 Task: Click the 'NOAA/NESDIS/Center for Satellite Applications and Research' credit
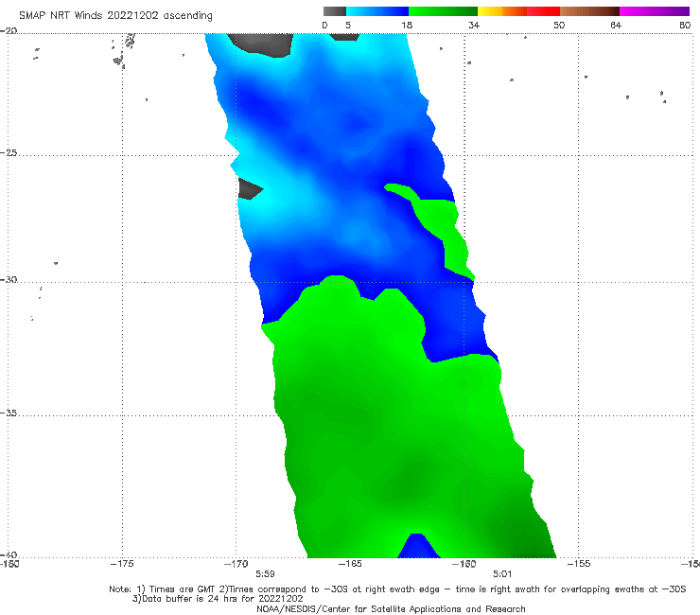(x=391, y=608)
